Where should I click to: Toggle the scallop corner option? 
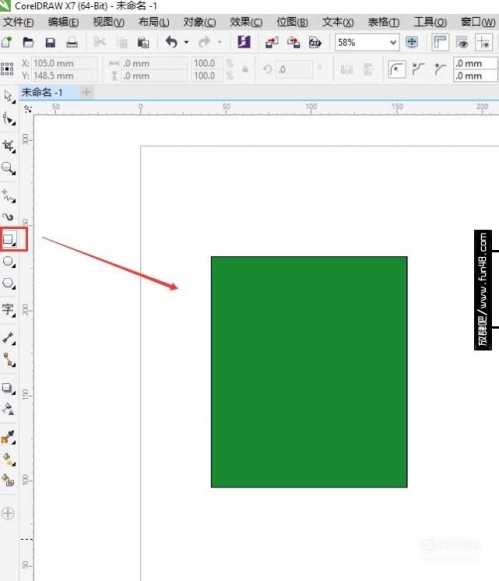coord(418,69)
